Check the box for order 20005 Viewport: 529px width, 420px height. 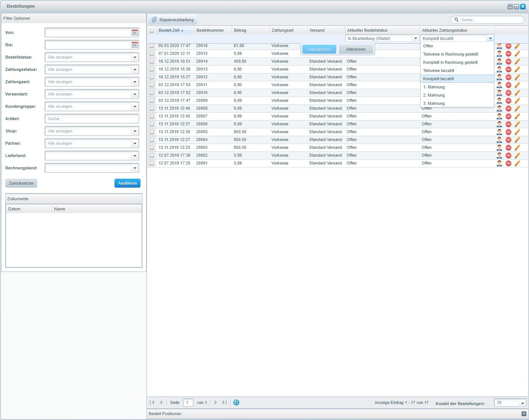pos(152,132)
